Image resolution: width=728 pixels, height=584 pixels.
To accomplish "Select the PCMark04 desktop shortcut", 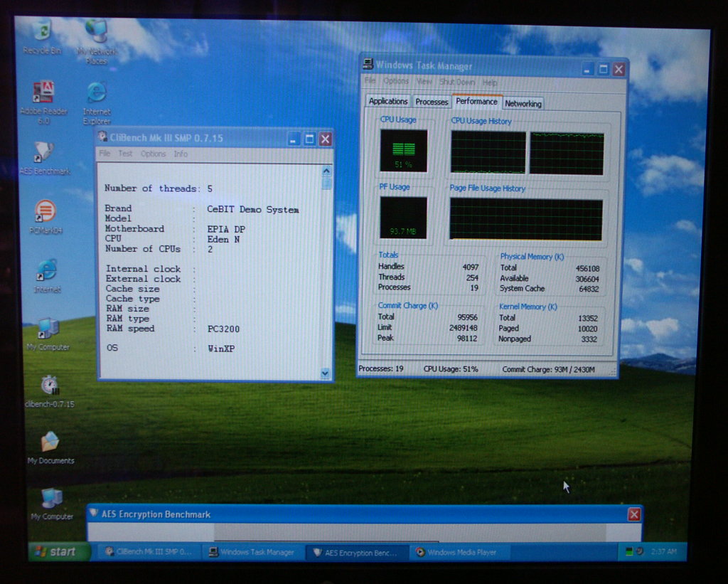I will click(45, 216).
